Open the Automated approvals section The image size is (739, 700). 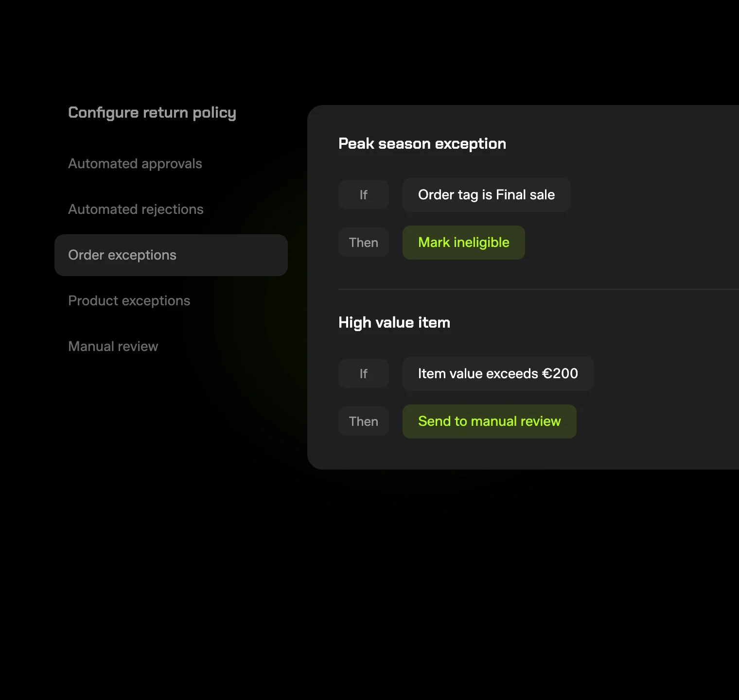click(x=135, y=164)
